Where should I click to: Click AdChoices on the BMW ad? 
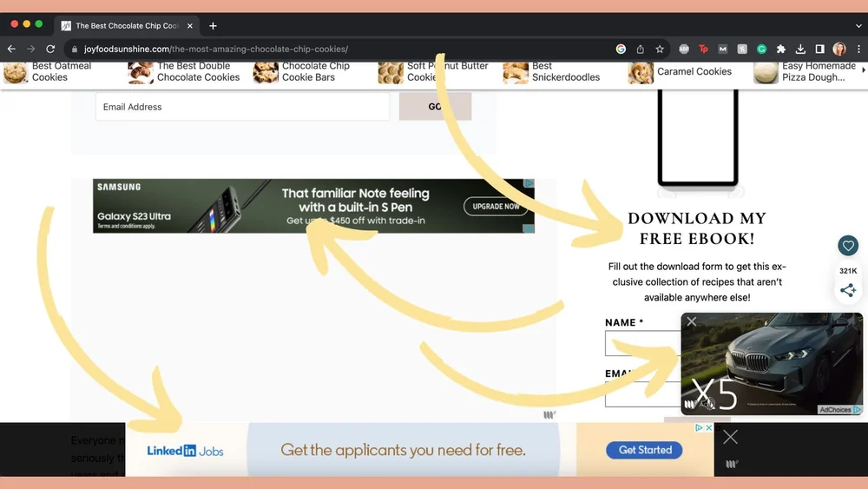coord(839,410)
